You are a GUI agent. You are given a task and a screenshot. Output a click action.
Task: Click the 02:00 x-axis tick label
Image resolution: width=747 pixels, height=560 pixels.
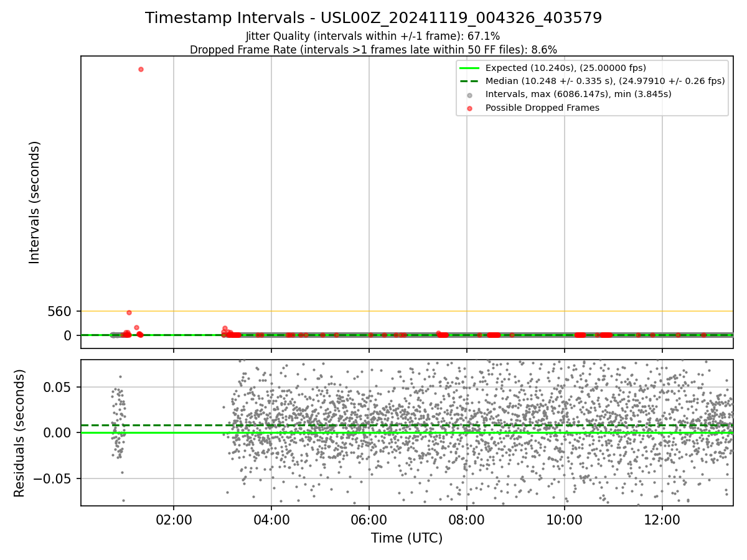point(174,518)
